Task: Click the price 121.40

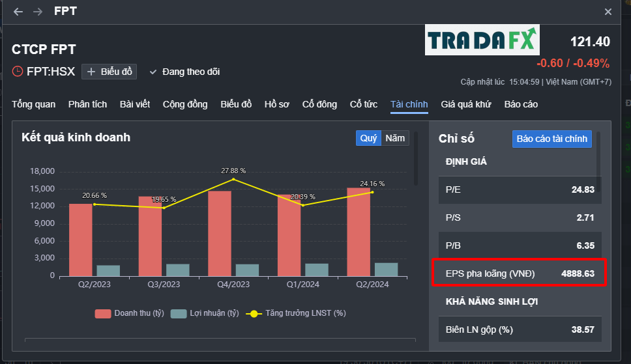Action: [590, 42]
